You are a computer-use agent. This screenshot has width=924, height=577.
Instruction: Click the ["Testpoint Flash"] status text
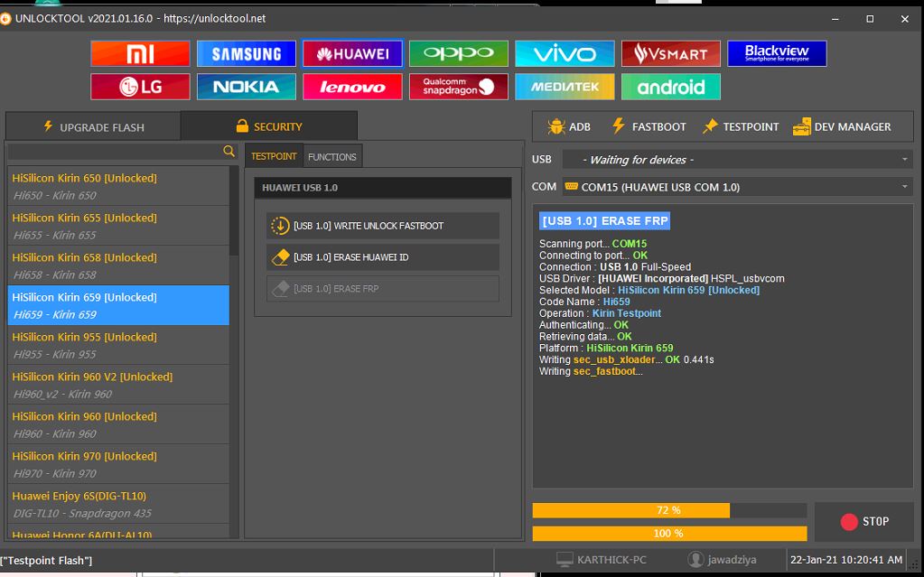point(47,561)
